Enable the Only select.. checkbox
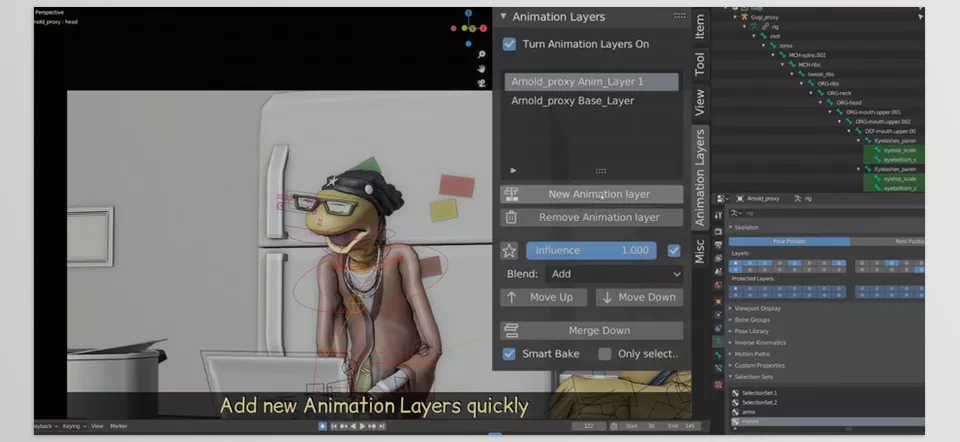Screen dimensions: 960x442 tap(605, 354)
